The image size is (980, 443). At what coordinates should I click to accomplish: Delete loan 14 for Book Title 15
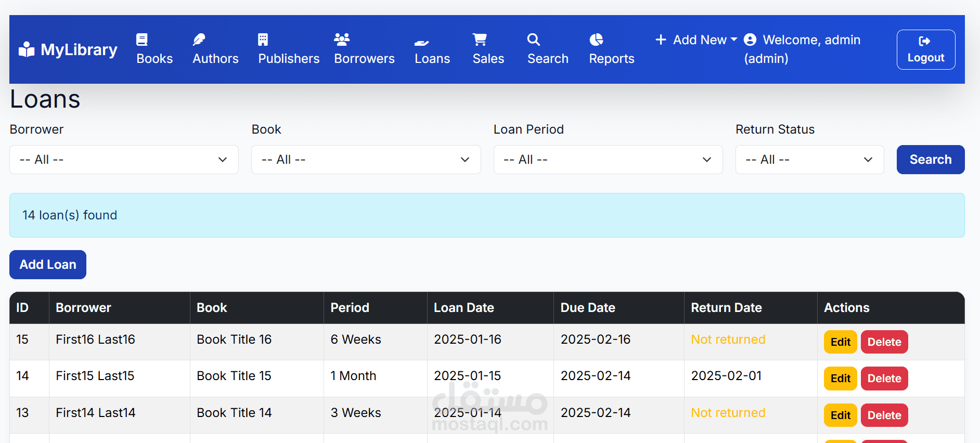(884, 379)
